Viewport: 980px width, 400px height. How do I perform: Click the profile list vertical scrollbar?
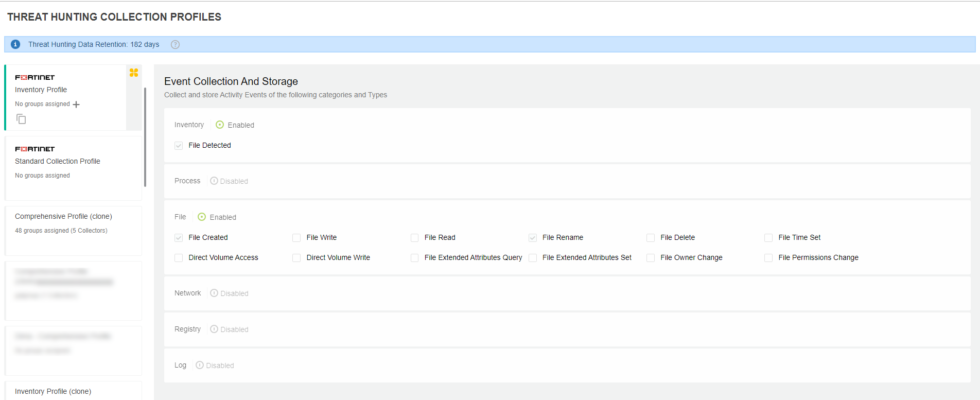coord(145,136)
